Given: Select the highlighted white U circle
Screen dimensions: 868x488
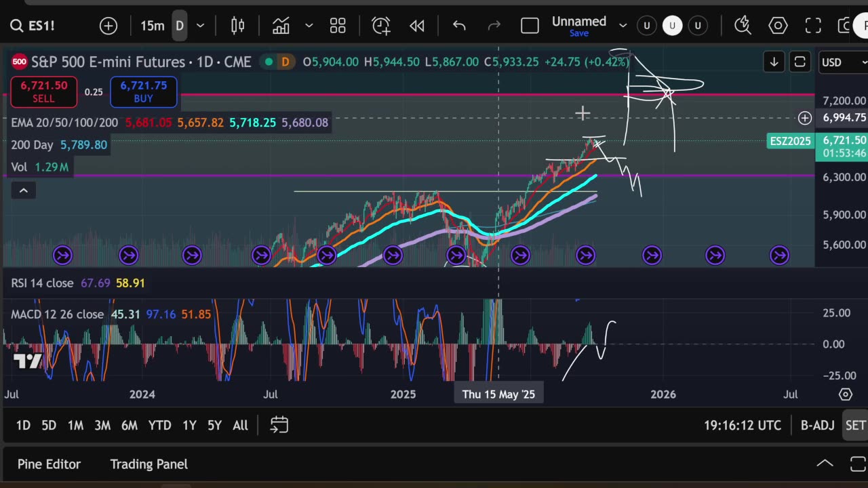Looking at the screenshot, I should (672, 26).
